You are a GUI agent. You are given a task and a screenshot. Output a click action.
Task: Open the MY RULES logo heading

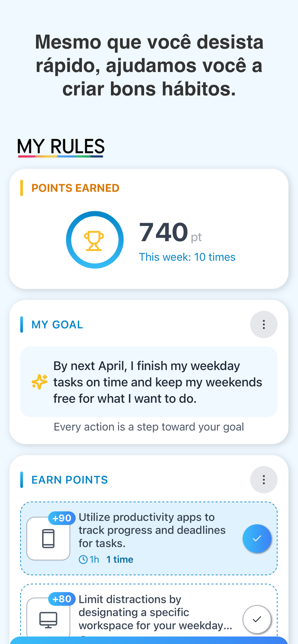tap(61, 147)
